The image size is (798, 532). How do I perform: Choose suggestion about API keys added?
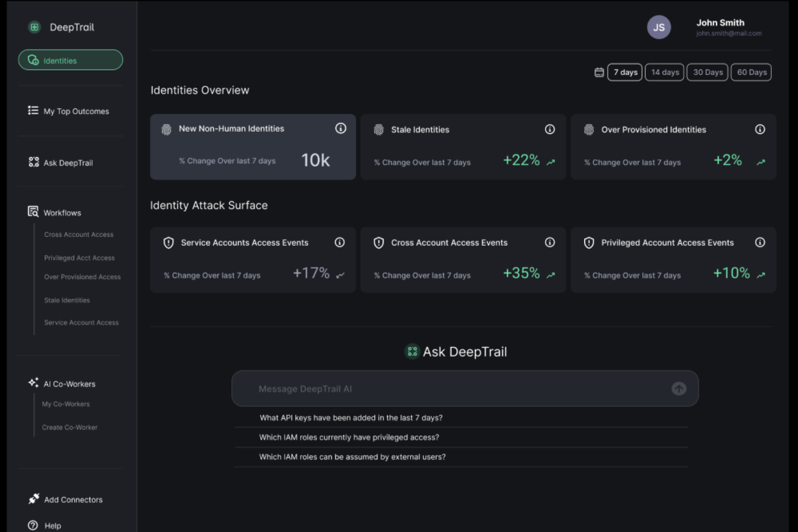pyautogui.click(x=351, y=418)
